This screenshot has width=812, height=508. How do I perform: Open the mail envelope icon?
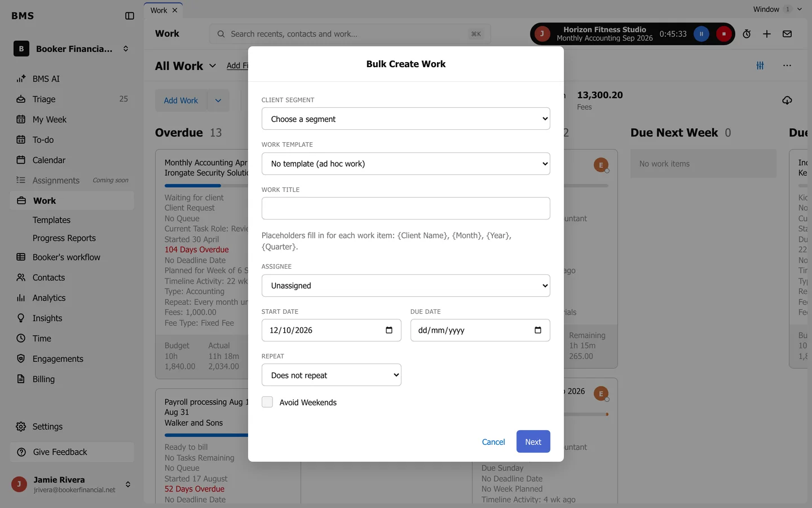point(787,34)
